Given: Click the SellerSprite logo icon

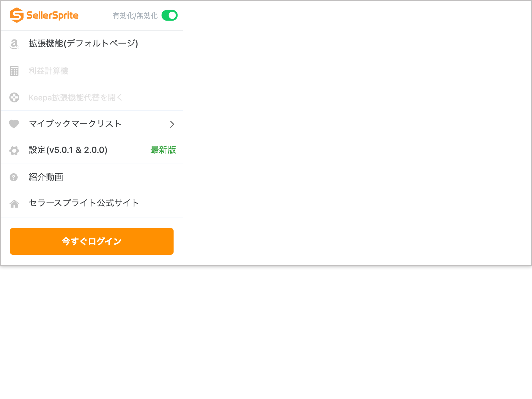Looking at the screenshot, I should pos(17,15).
